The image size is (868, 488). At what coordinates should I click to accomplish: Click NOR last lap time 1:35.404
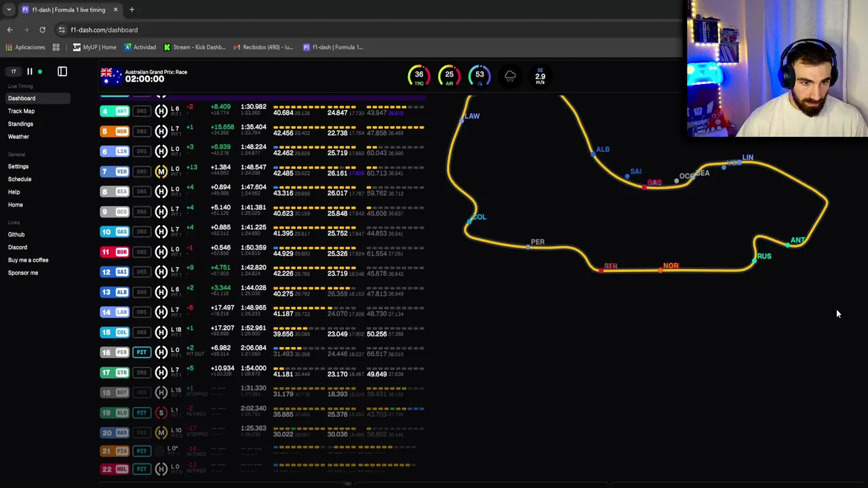coord(253,127)
